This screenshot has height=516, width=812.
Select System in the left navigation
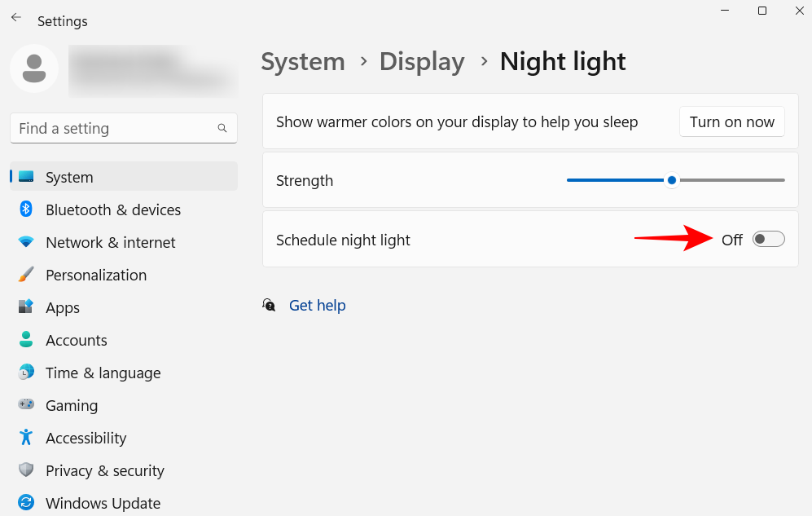click(x=69, y=177)
